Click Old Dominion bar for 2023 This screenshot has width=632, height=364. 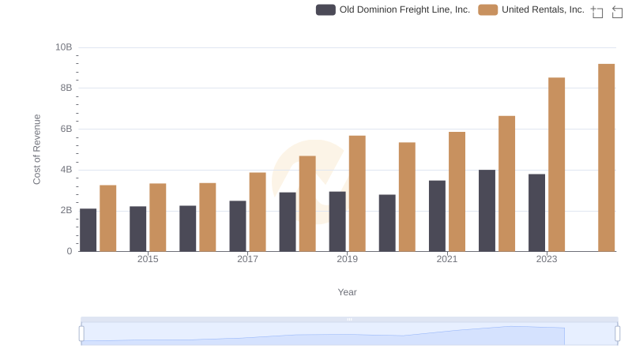point(536,213)
